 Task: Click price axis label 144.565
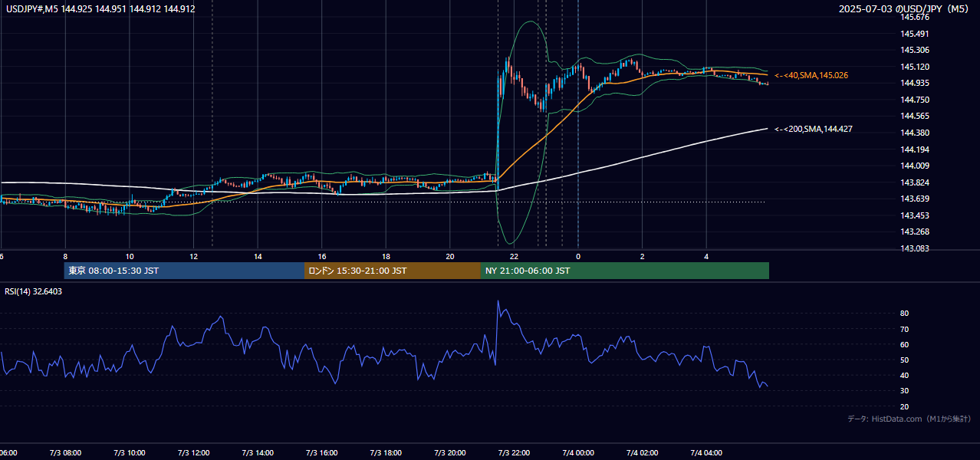coord(915,116)
